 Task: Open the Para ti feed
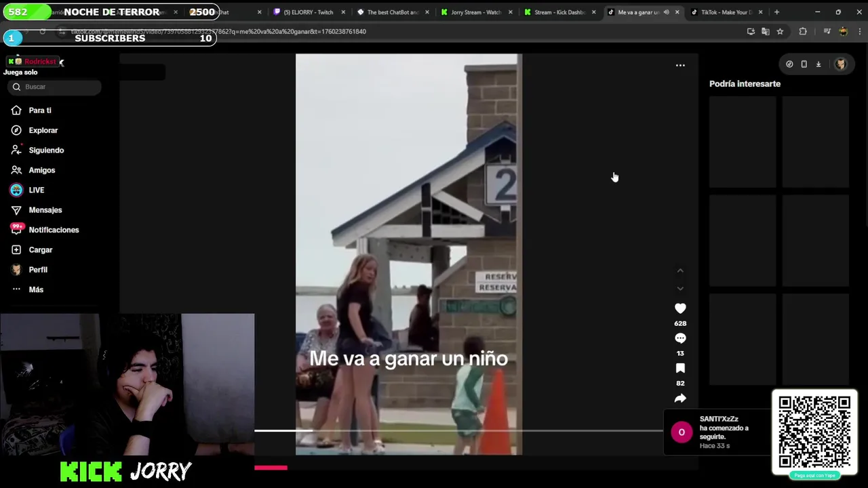click(x=41, y=110)
